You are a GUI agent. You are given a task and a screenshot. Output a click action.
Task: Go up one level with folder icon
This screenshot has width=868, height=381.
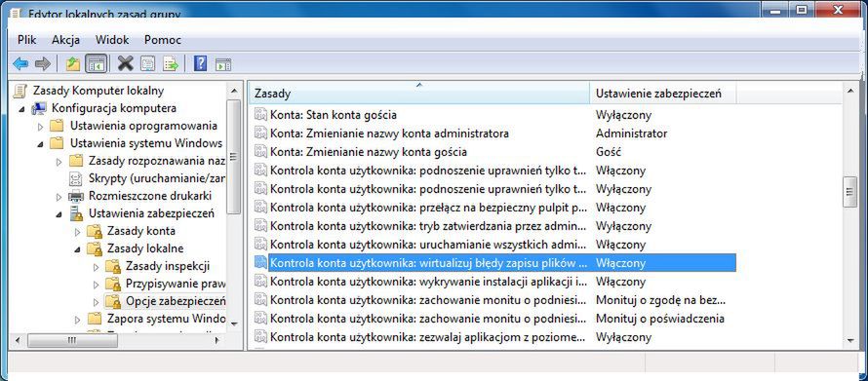click(73, 64)
